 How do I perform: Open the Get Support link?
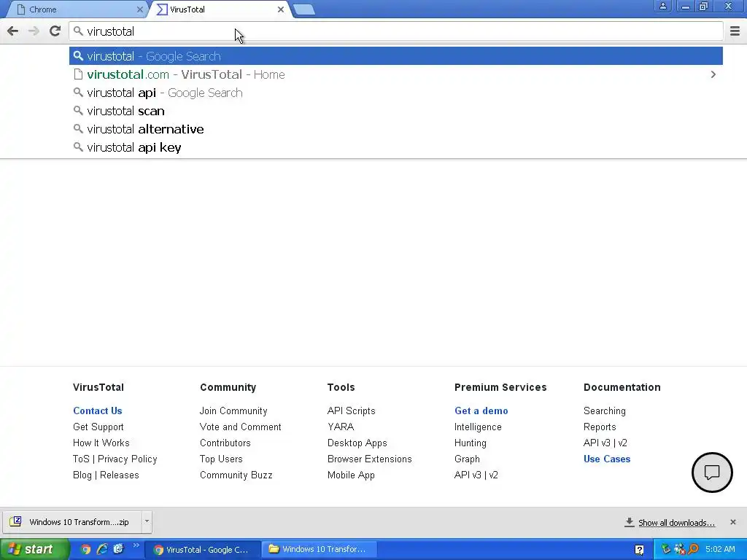[98, 427]
